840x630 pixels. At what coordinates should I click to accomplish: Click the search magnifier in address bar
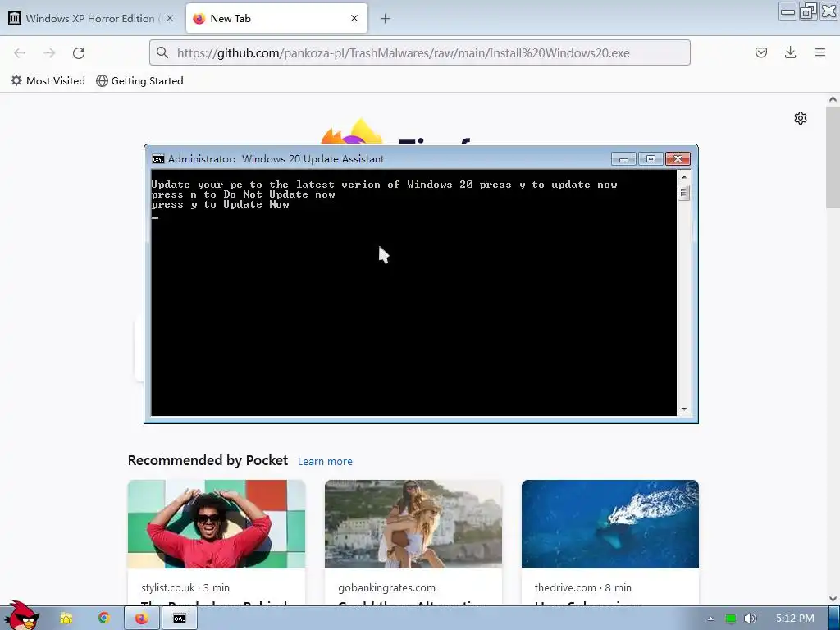coord(162,52)
